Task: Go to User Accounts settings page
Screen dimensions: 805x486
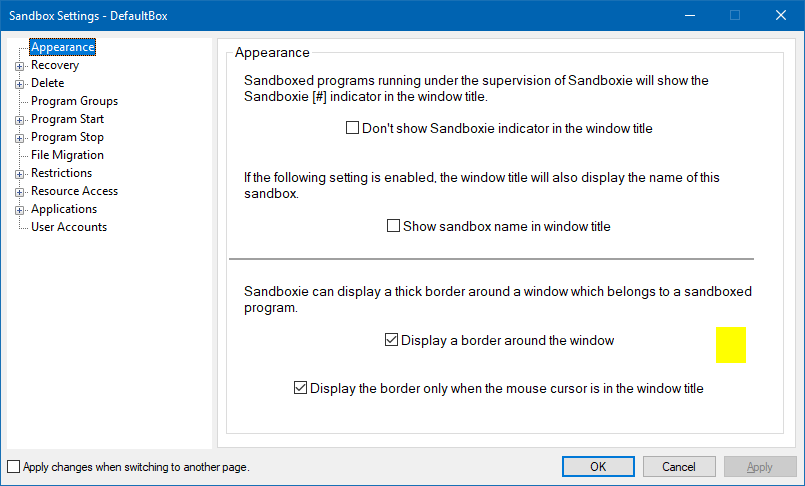Action: 69,227
